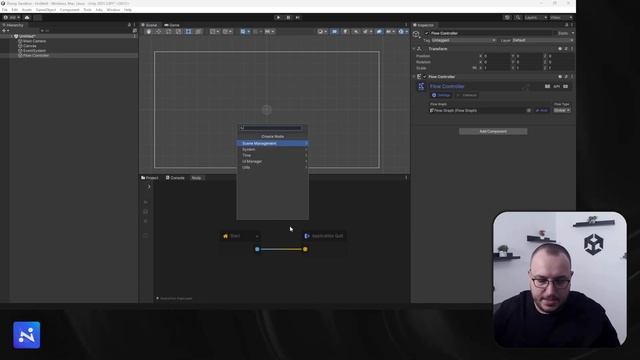Click the search icon in top toolbar
The width and height of the screenshot is (640, 360).
point(518,18)
